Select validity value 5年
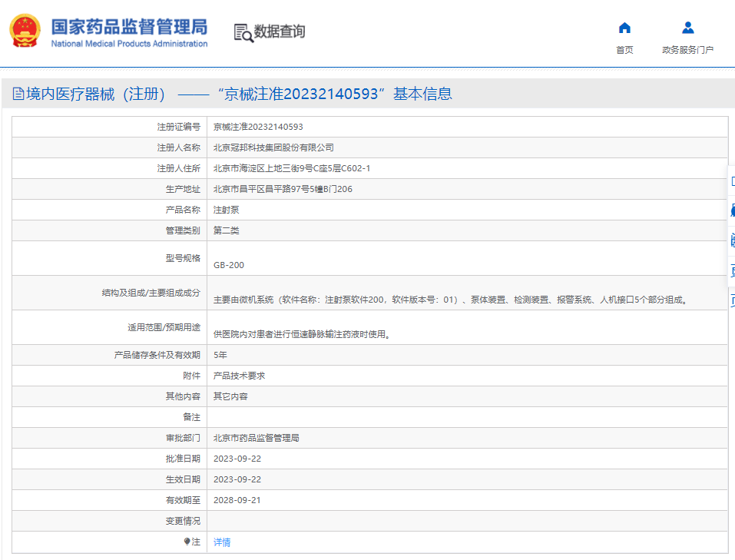 click(220, 355)
